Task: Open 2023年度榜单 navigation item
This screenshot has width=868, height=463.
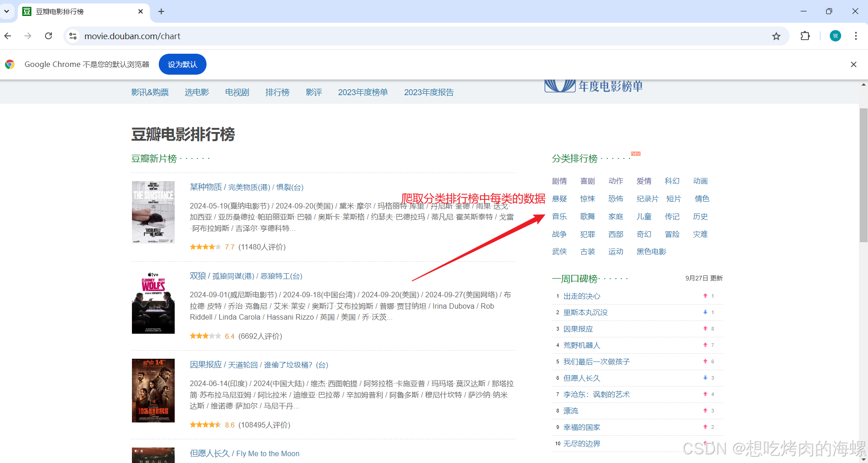Action: (x=363, y=92)
